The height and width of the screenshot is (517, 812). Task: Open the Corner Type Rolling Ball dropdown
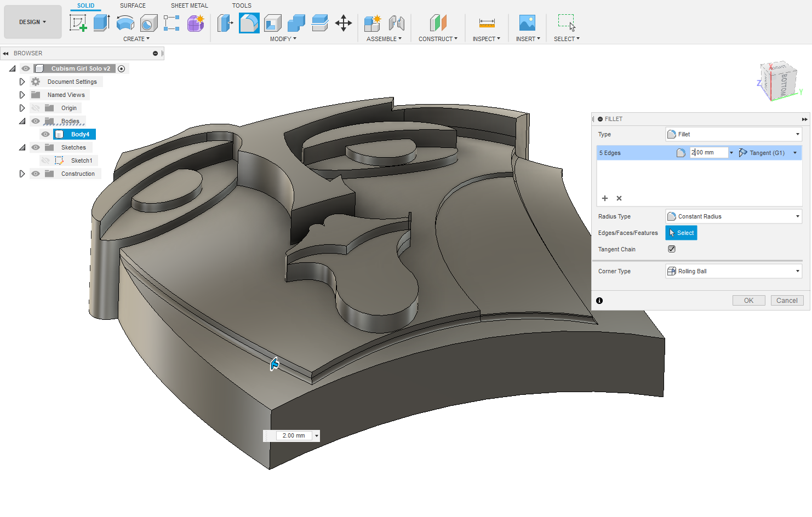coord(734,271)
